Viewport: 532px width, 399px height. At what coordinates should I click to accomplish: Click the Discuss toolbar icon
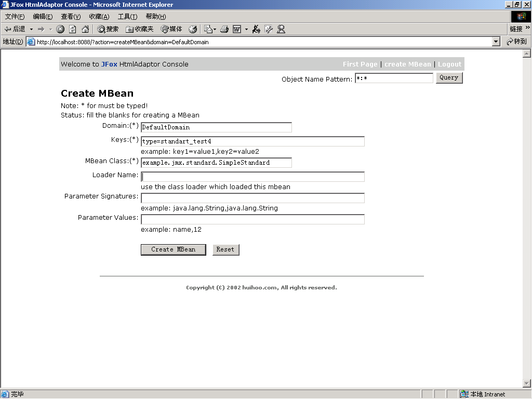point(269,29)
